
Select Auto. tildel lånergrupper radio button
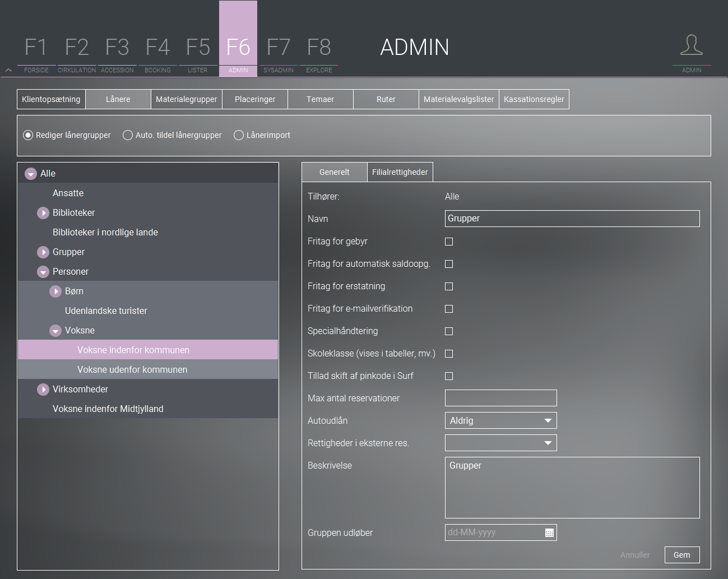coord(128,135)
